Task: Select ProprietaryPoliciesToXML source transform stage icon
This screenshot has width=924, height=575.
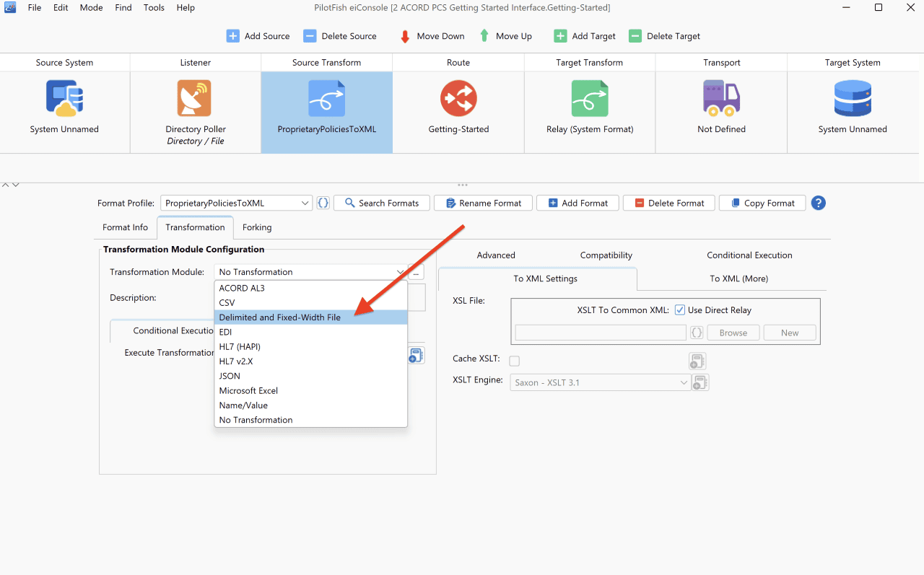Action: pyautogui.click(x=326, y=98)
